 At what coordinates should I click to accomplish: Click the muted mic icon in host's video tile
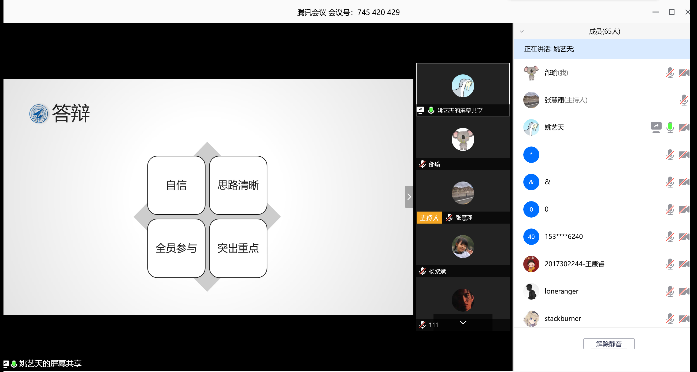[x=449, y=218]
